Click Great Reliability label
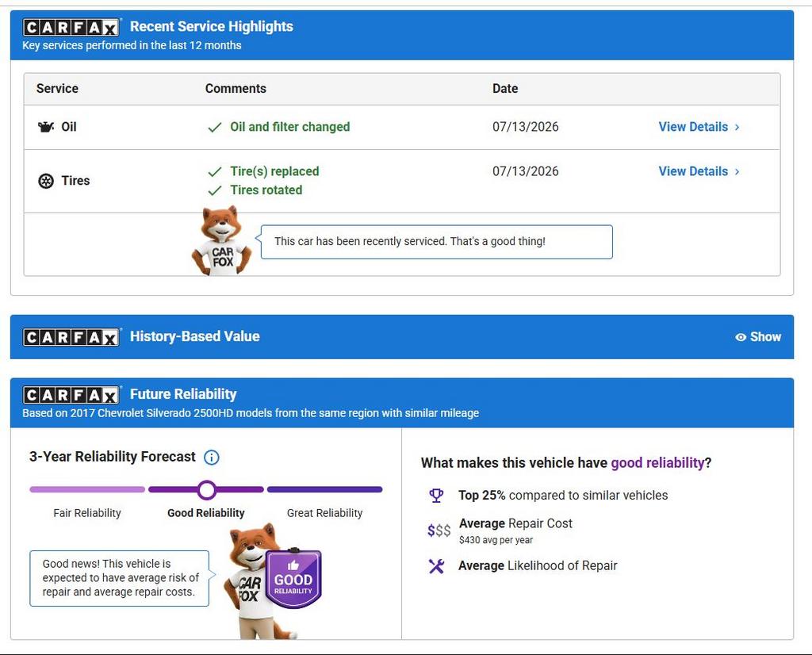This screenshot has height=655, width=812. (x=324, y=513)
